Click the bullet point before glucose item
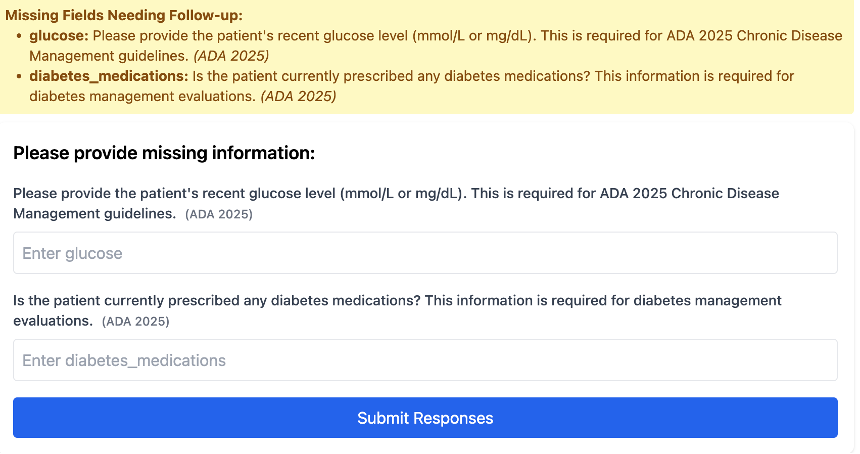Screen dimensions: 860x454 tap(20, 35)
